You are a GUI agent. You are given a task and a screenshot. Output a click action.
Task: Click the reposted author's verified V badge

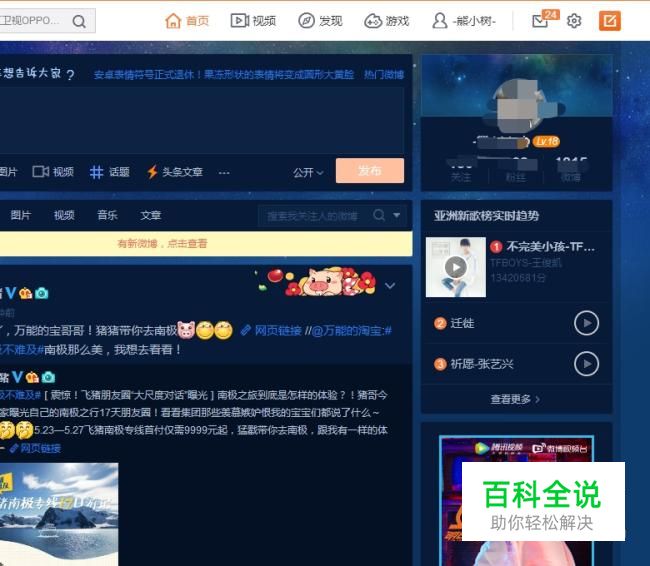(x=17, y=377)
